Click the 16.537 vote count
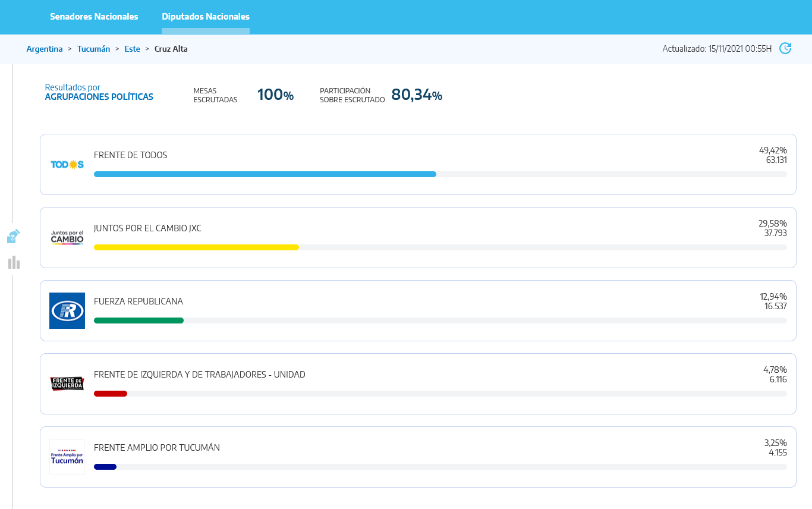Screen dimensions: 812x509 tap(776, 306)
